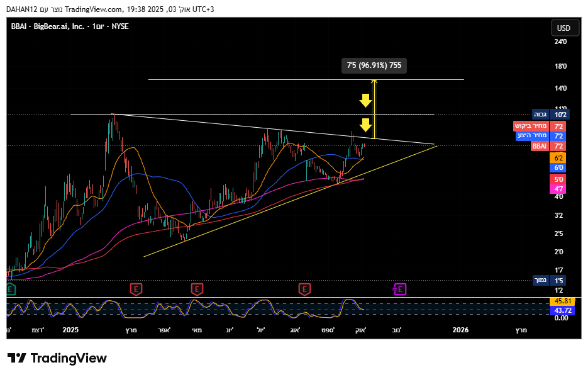Click the 1'2 price axis value
Screen dimensions: 588x377
(x=558, y=290)
